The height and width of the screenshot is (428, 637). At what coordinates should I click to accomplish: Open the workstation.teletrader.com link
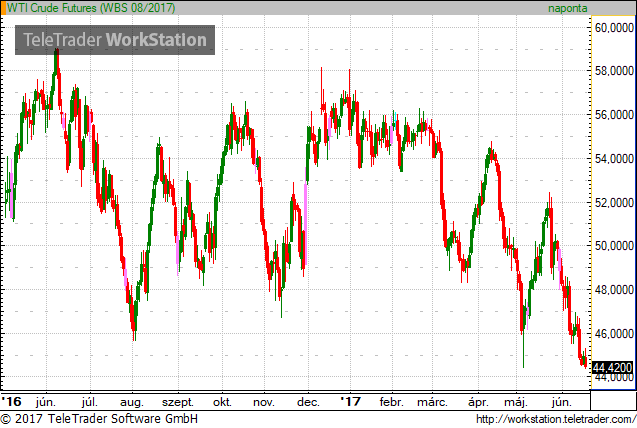[x=556, y=419]
